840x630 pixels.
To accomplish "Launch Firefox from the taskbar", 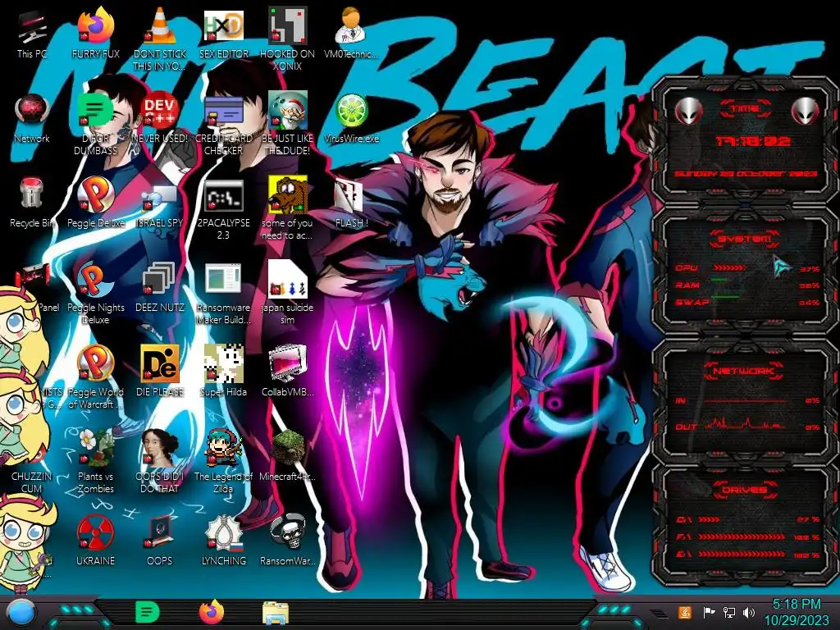I will (x=211, y=612).
